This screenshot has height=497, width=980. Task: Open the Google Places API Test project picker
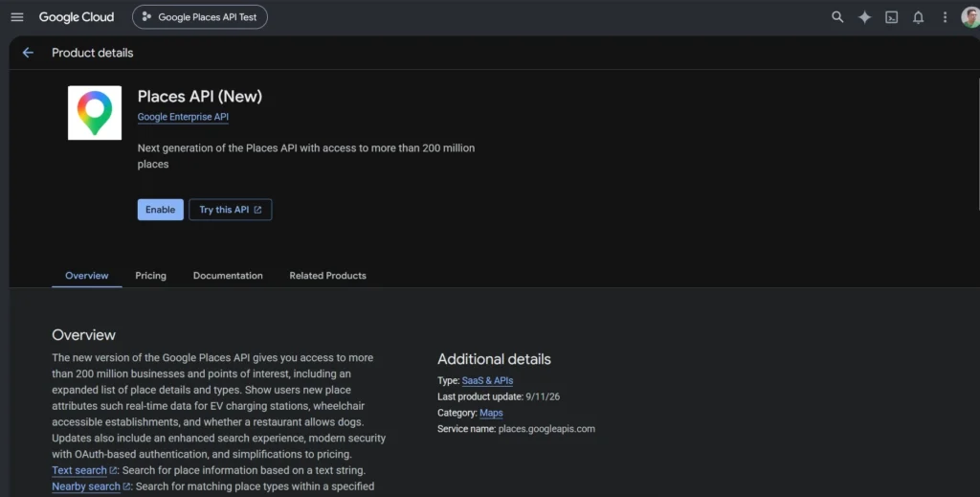(x=199, y=17)
